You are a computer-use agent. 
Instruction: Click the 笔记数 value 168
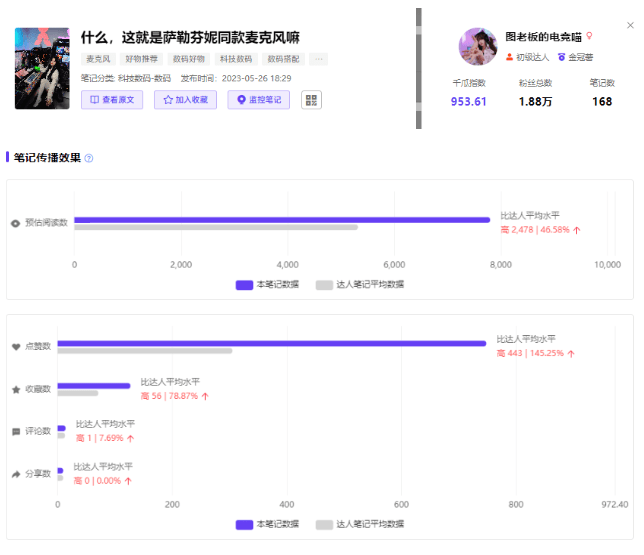click(x=602, y=101)
